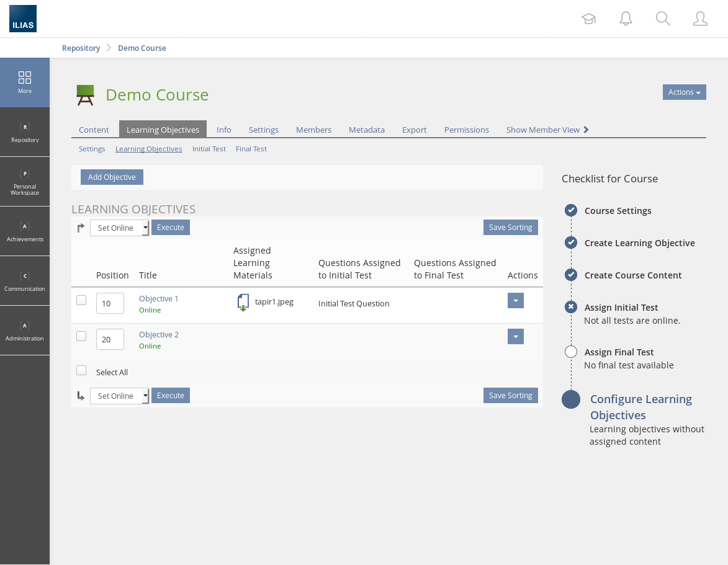Screen dimensions: 728x565
Task: Check the Select All checkbox
Action: 81,370
